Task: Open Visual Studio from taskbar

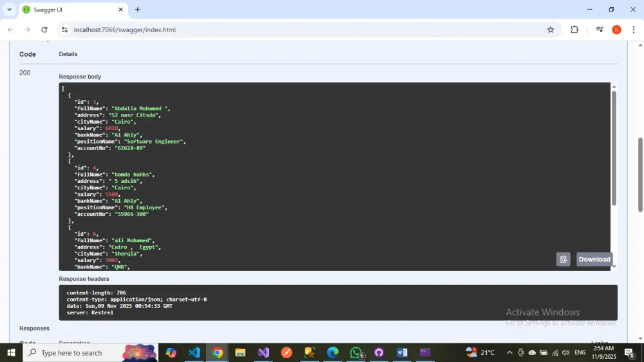Action: click(x=263, y=352)
